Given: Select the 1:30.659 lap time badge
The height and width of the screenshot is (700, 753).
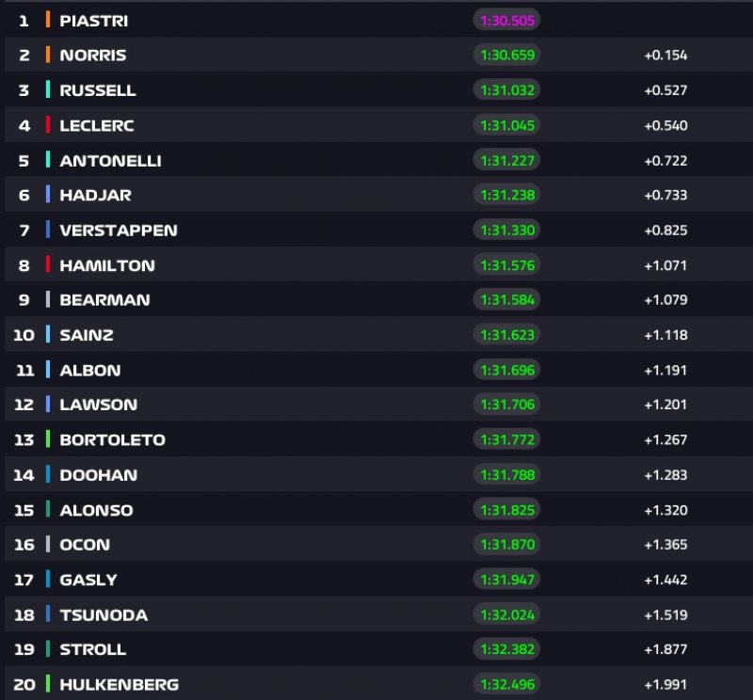Looking at the screenshot, I should pyautogui.click(x=507, y=56).
